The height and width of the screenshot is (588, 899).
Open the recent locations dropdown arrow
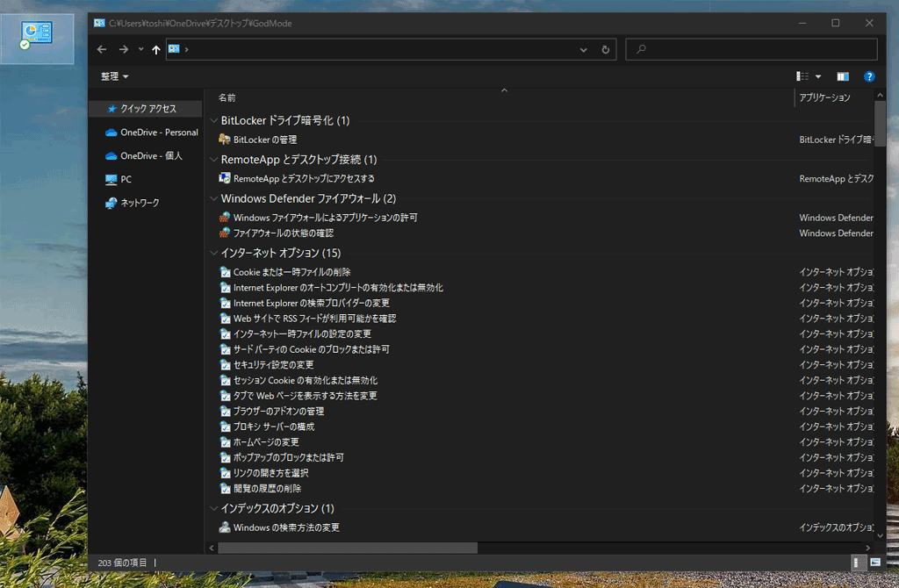coord(141,49)
